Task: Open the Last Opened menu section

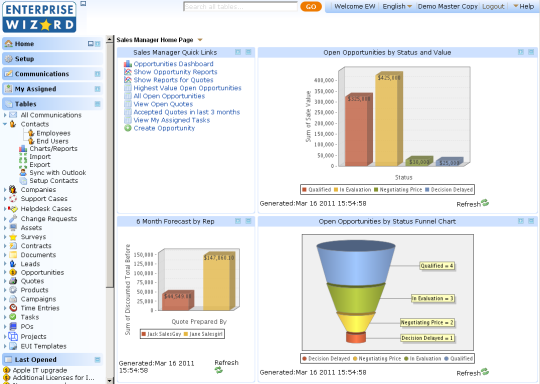Action: pyautogui.click(x=52, y=360)
